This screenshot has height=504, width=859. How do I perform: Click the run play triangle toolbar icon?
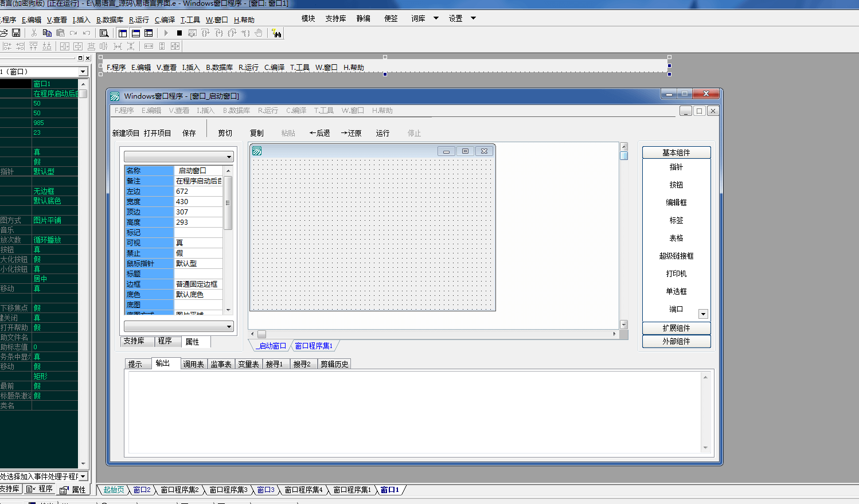coord(166,33)
